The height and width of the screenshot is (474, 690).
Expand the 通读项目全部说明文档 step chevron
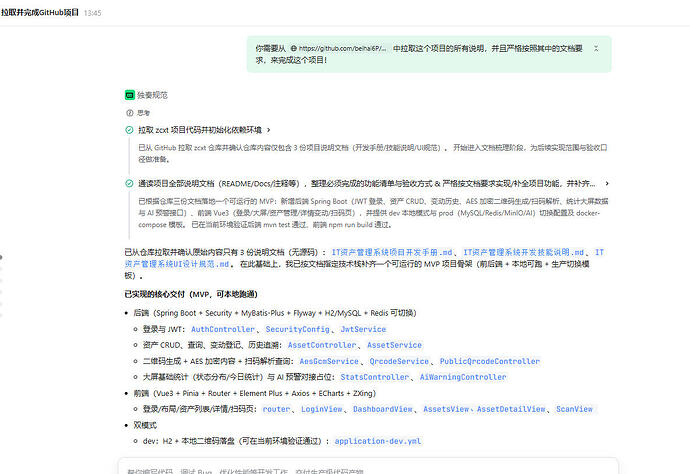607,184
